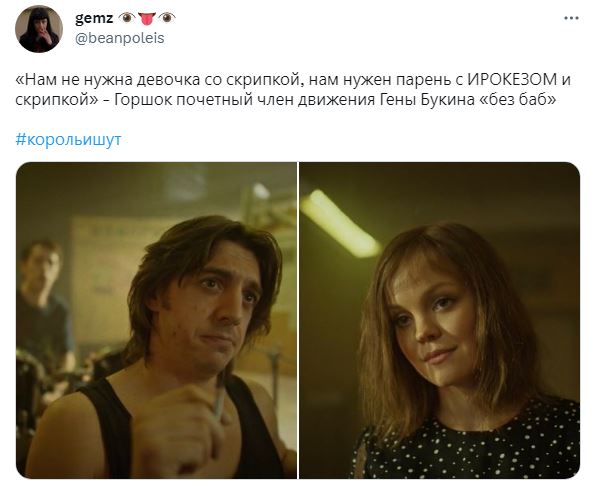The image size is (594, 488).
Task: Click the name Гены Букина in the tweet
Action: pos(425,100)
